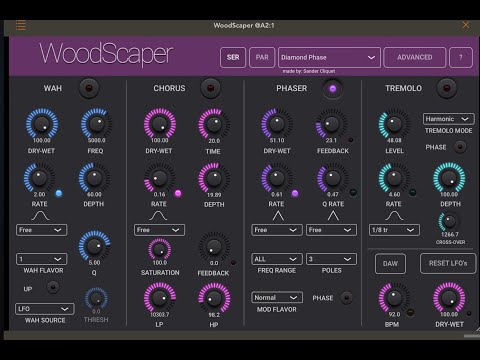Toggle the TREMOLO effect power button
Viewport: 480px width, 360px height.
[x=446, y=88]
